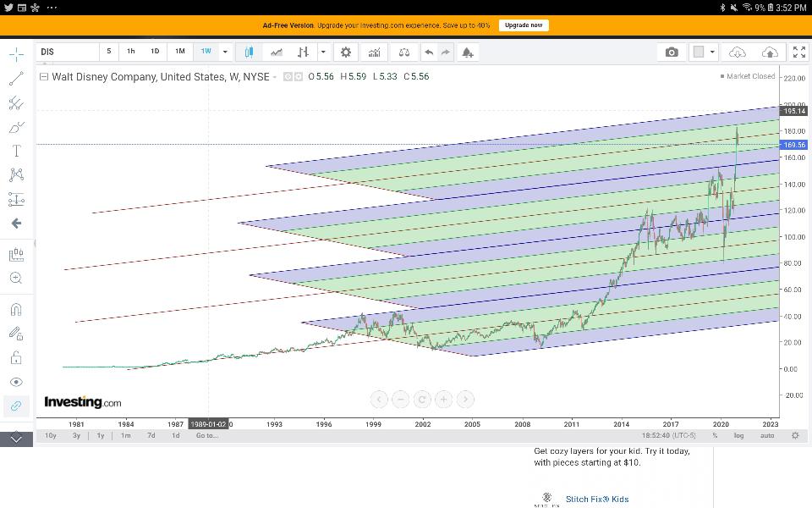Redo the chart action
This screenshot has height=508, width=812.
tap(446, 52)
